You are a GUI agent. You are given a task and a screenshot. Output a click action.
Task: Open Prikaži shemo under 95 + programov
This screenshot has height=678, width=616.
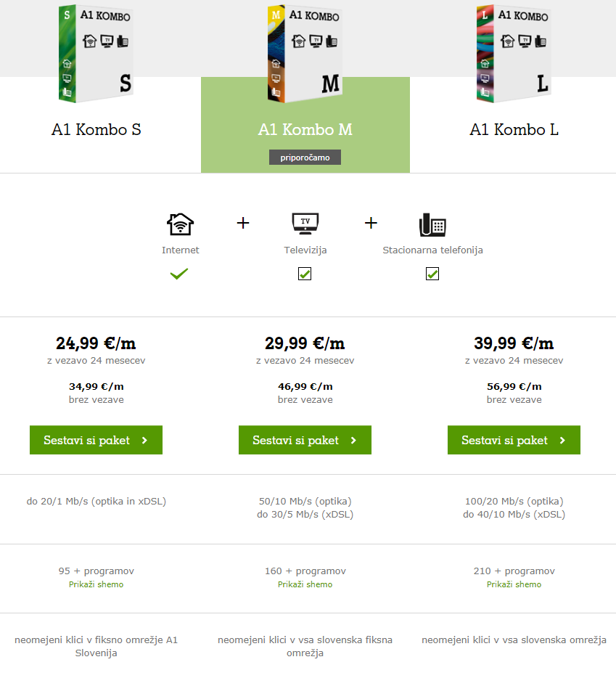96,584
